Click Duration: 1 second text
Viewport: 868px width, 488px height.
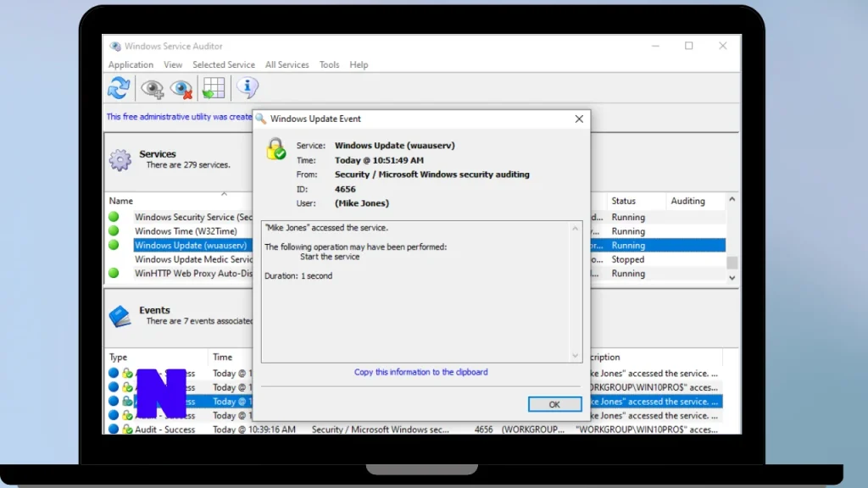coord(298,276)
